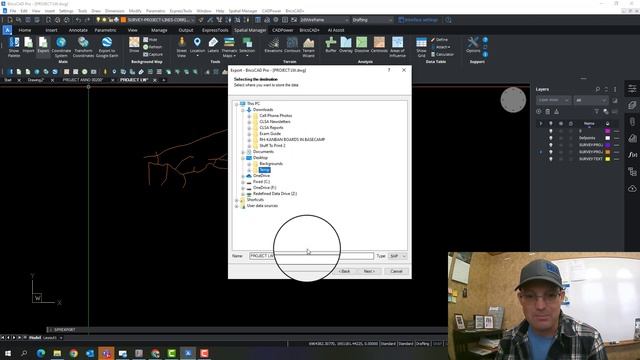Image resolution: width=640 pixels, height=360 pixels.
Task: Switch to the Home ribbon tab
Action: tap(24, 30)
